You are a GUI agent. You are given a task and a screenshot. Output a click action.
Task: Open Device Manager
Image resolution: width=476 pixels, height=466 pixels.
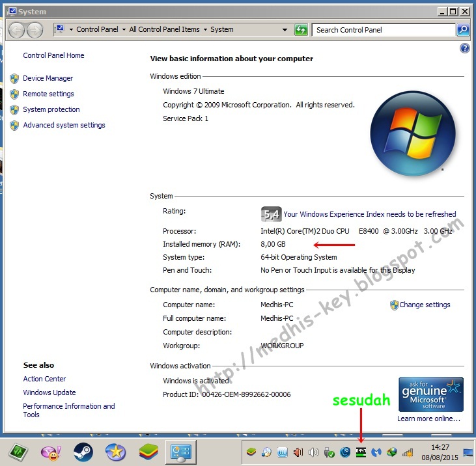click(x=48, y=78)
